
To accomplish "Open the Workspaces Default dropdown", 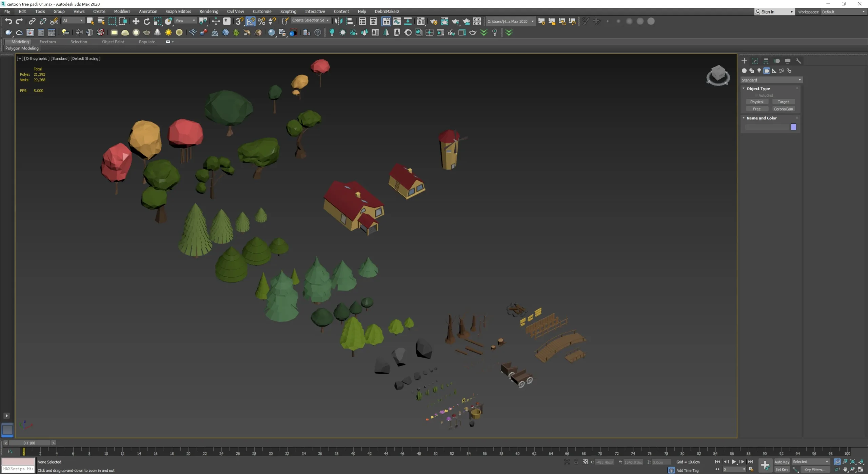I will point(843,12).
